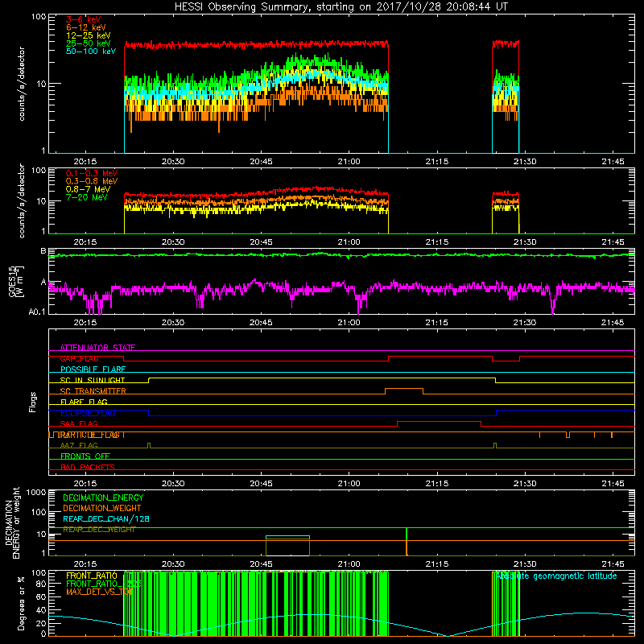Click the yellow FRONT_RATIO legend label

92,576
